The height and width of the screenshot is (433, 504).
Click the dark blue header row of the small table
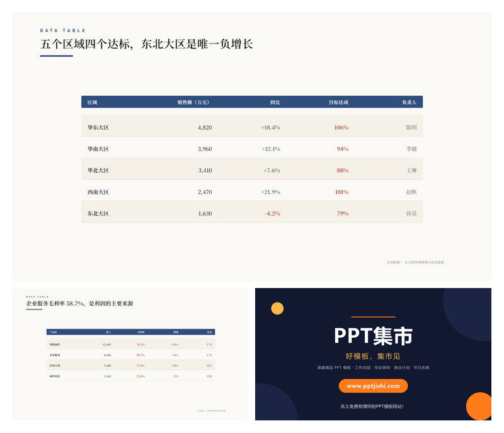tap(130, 332)
